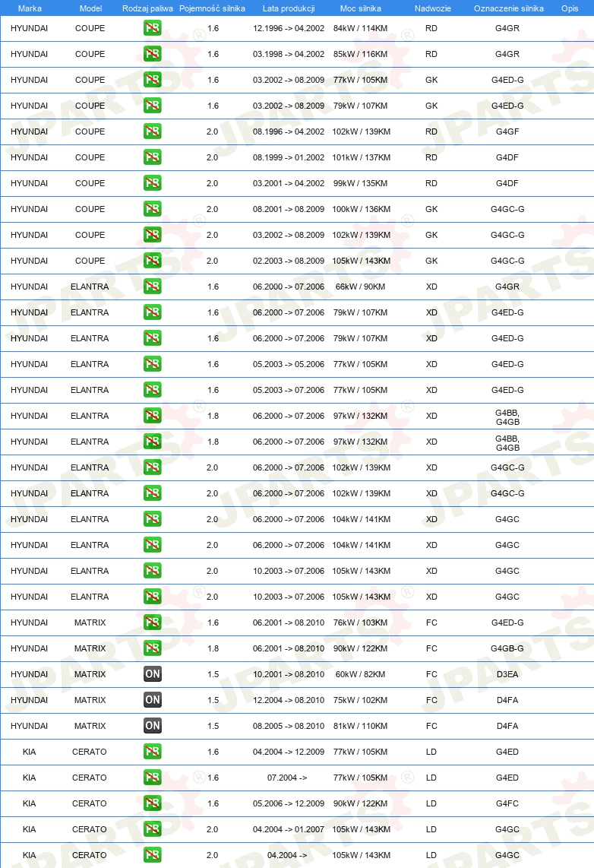The height and width of the screenshot is (868, 594).
Task: Select engine code D3EA cell
Action: click(x=507, y=673)
